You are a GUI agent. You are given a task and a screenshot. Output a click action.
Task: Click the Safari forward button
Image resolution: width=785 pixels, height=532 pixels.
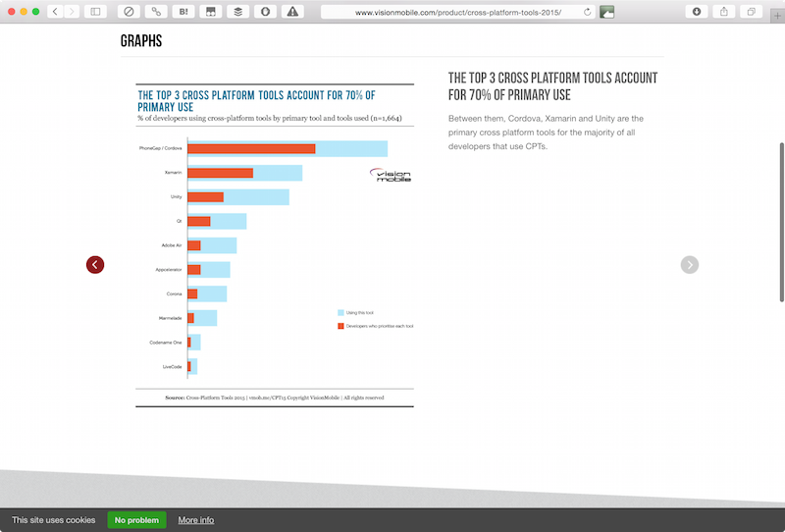click(x=72, y=12)
